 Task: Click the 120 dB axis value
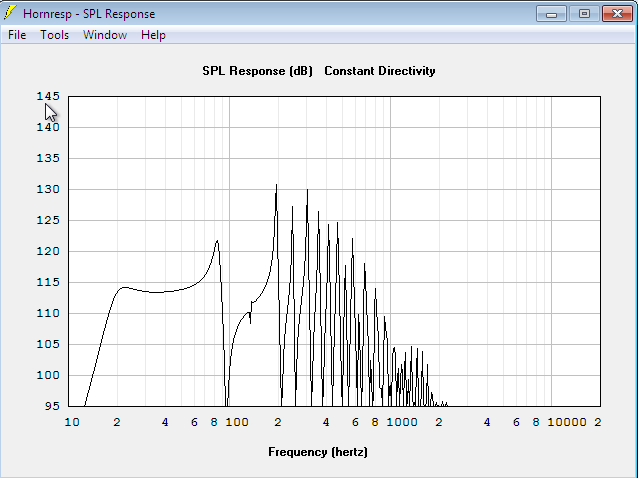coord(48,251)
